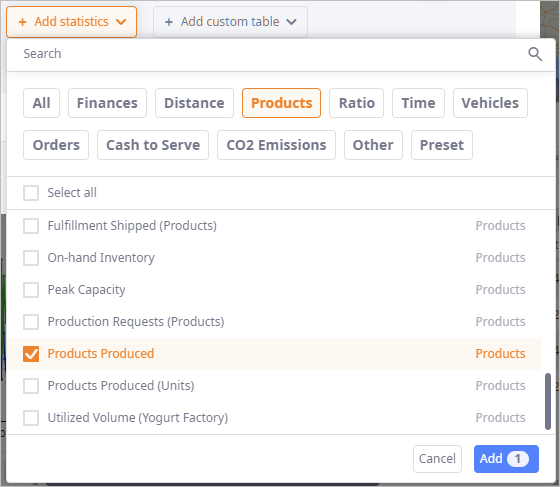Tick the Peak Capacity checkbox
The image size is (560, 487).
click(x=31, y=290)
